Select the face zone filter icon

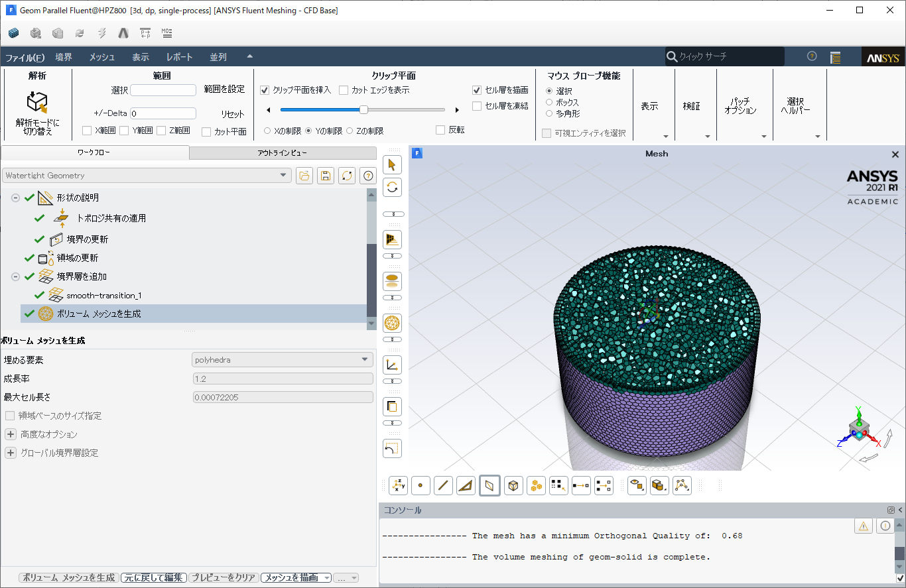point(489,486)
